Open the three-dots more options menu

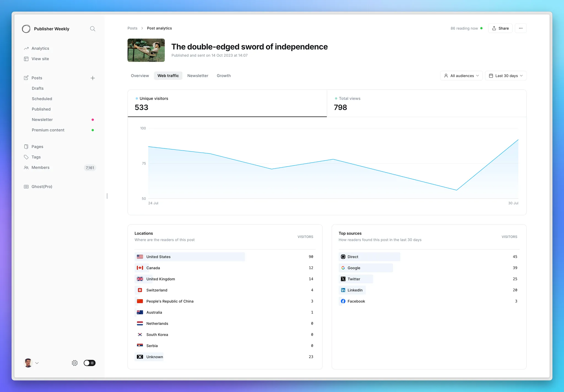[x=520, y=28]
